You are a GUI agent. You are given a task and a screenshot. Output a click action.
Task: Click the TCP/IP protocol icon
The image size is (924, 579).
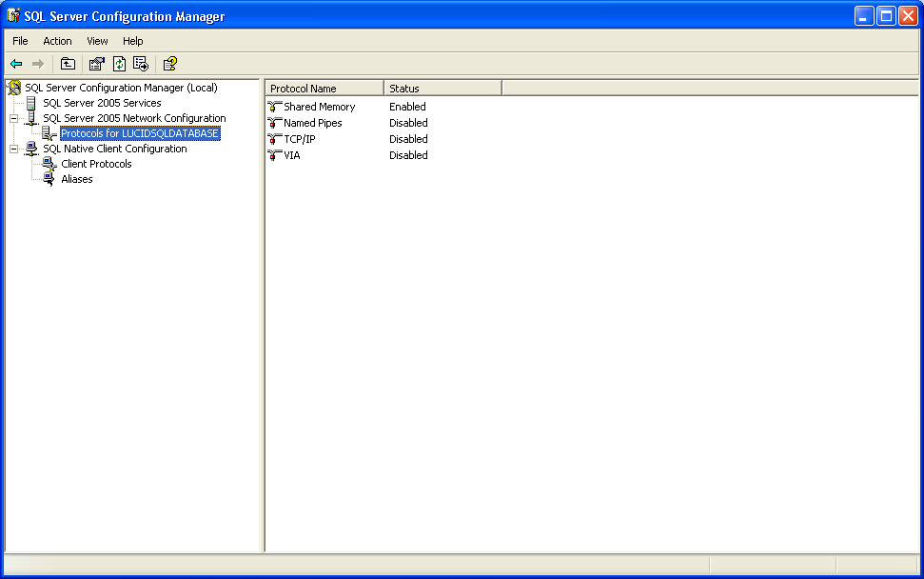[275, 139]
